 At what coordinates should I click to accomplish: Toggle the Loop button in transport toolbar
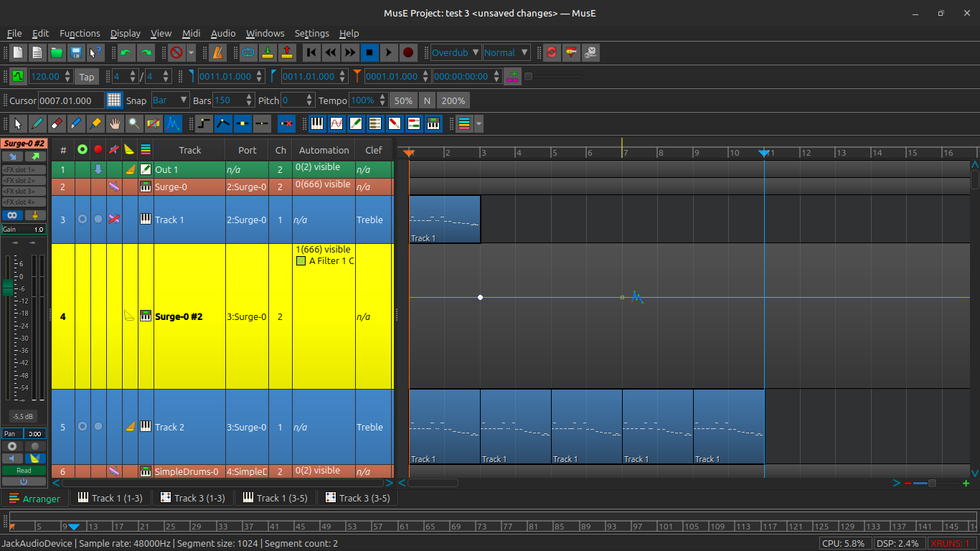248,52
